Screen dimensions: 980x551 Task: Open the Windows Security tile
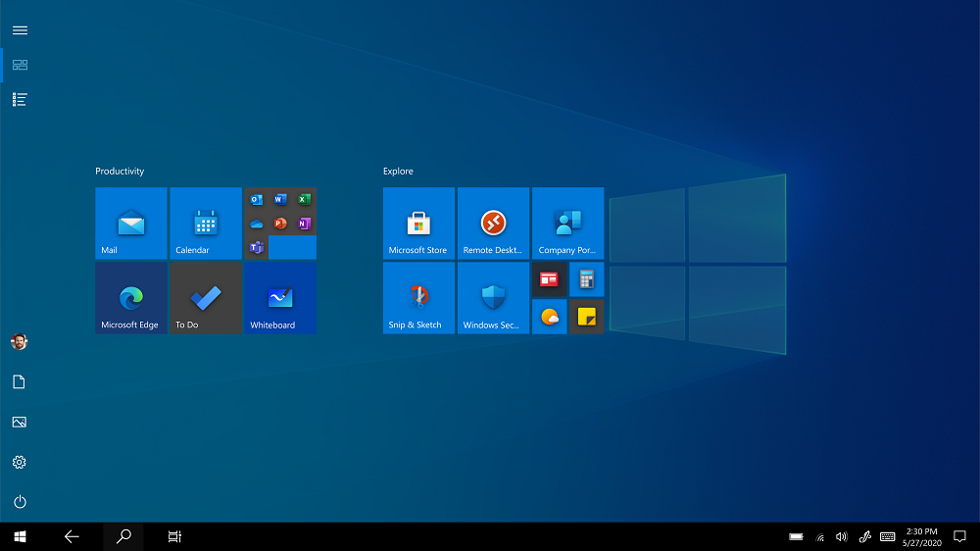tap(493, 298)
